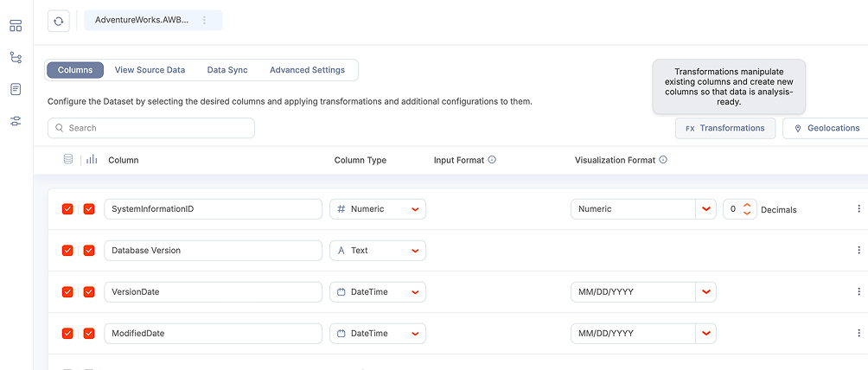Screen dimensions: 868x370
Task: Open the MM/DD/YYYY format dropdown for VersionDate
Action: [x=706, y=292]
